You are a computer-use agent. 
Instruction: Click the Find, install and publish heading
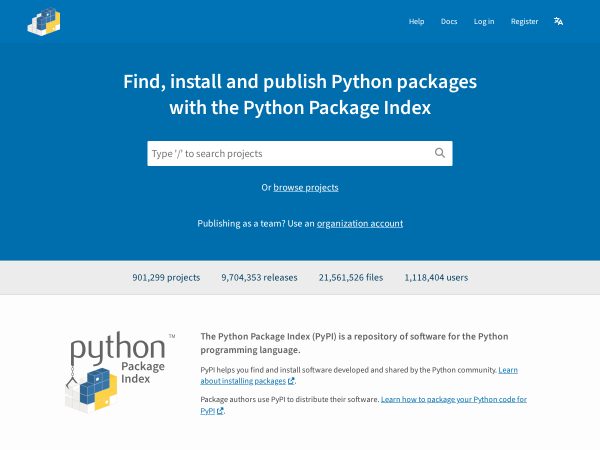(300, 95)
